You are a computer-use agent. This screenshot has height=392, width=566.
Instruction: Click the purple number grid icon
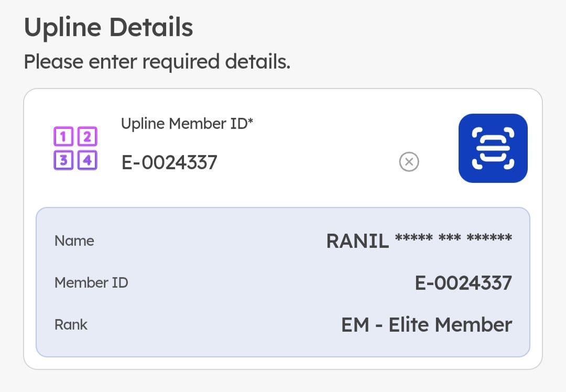point(75,148)
